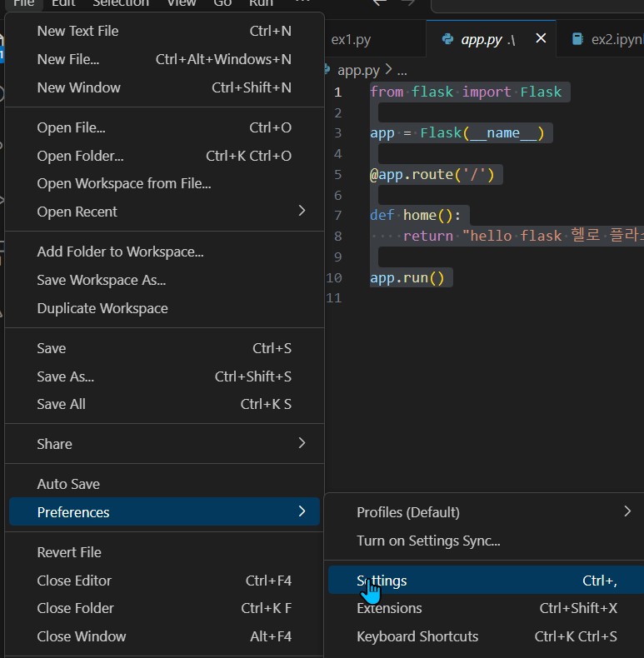Viewport: 644px width, 658px height.
Task: Open Settings from Preferences submenu
Action: coord(487,580)
